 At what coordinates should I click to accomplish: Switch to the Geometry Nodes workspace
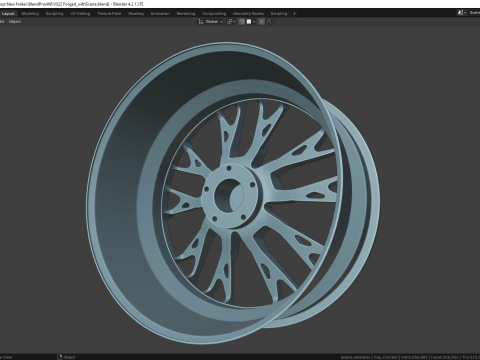pyautogui.click(x=248, y=14)
